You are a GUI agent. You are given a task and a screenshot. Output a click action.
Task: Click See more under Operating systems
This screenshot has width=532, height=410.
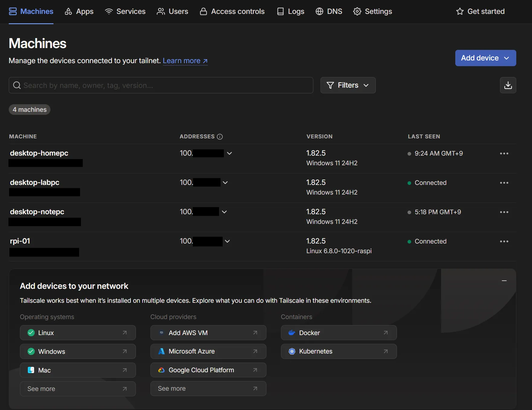click(x=78, y=389)
